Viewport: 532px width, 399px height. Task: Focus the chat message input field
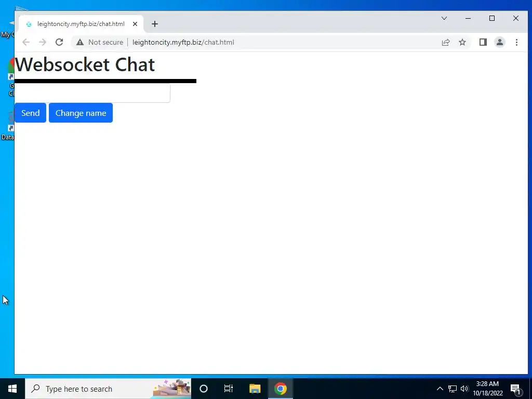pyautogui.click(x=92, y=93)
